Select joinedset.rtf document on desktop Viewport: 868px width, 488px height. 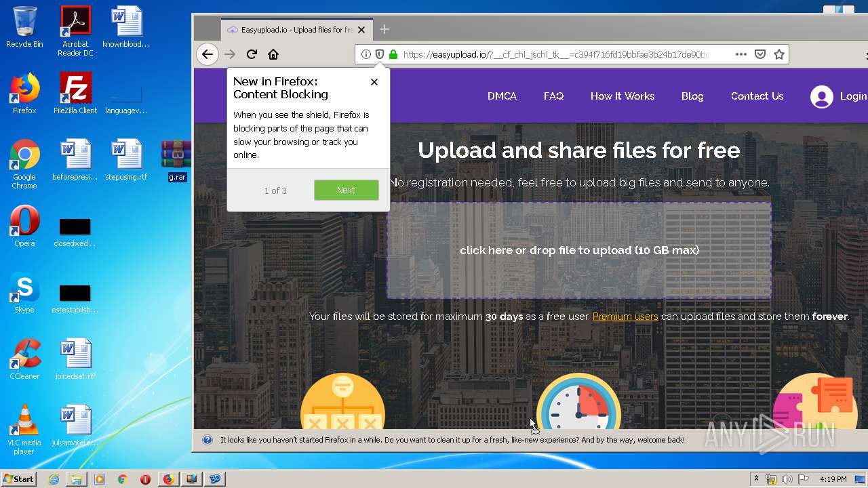pos(75,359)
